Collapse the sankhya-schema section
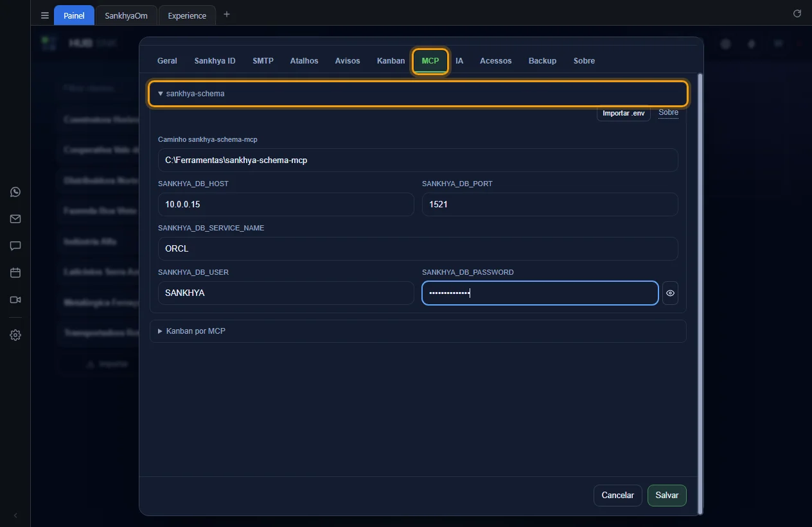This screenshot has width=812, height=527. pyautogui.click(x=418, y=94)
